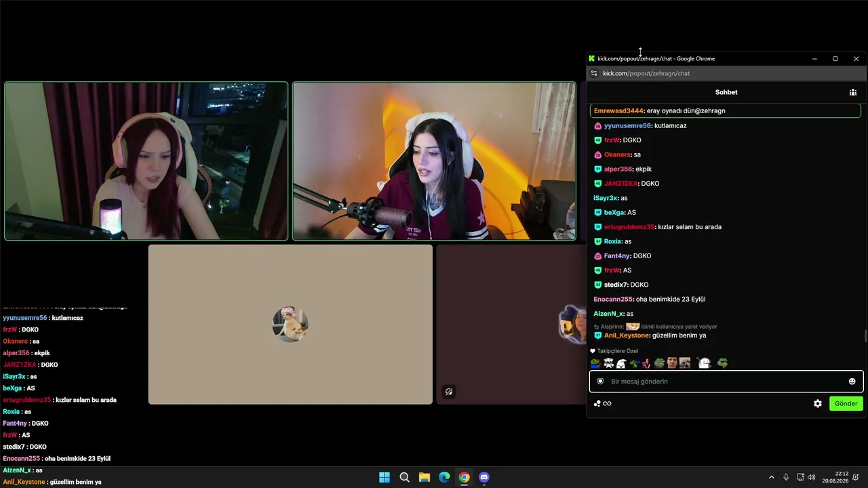
Task: Open network status in system tray
Action: pos(800,477)
